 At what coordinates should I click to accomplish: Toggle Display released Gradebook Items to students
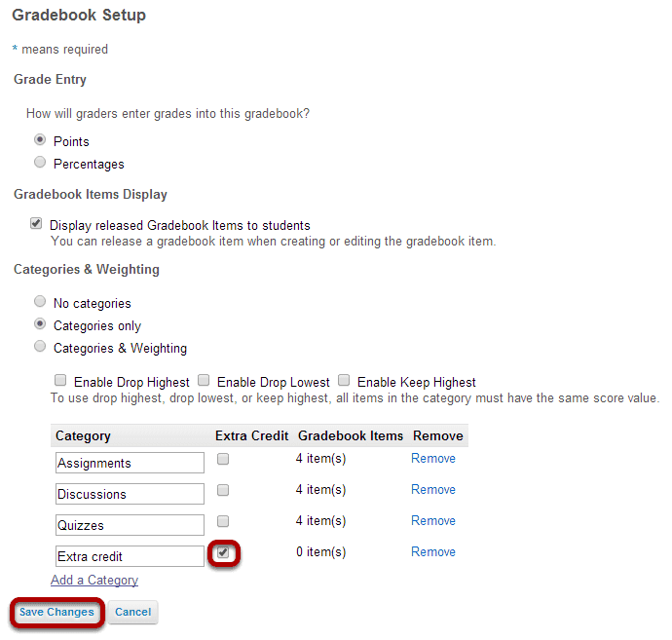click(x=36, y=223)
